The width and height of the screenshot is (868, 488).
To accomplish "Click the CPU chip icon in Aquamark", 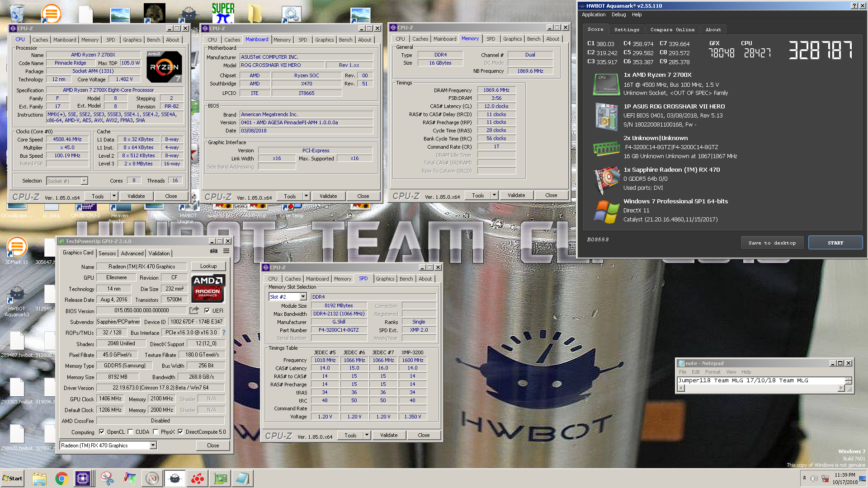I will [x=606, y=84].
